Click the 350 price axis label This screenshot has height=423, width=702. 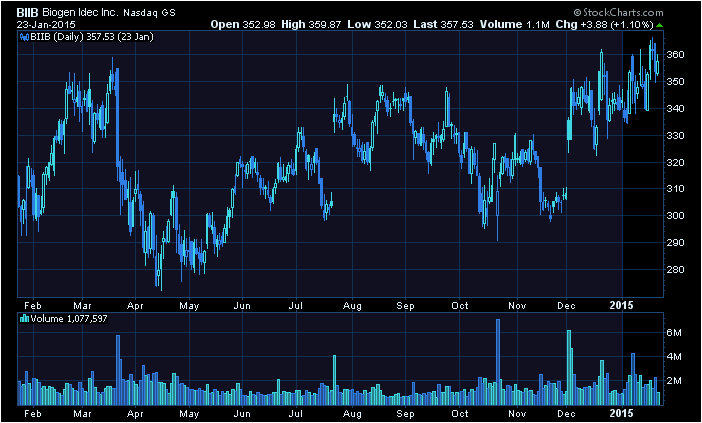675,81
